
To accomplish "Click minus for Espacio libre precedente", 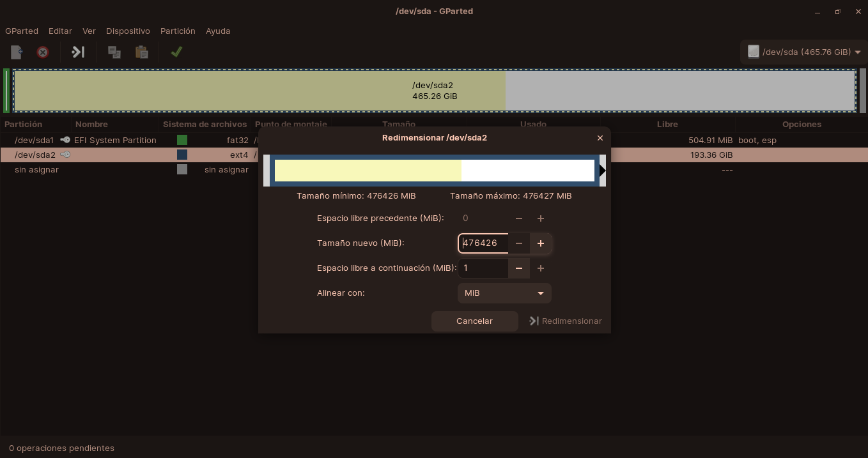I will [x=519, y=218].
